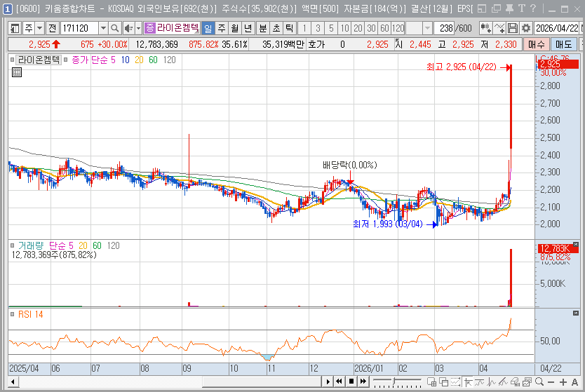Screen dimensions: 585x392
Task: Click the speaker sound icon
Action: [x=128, y=28]
